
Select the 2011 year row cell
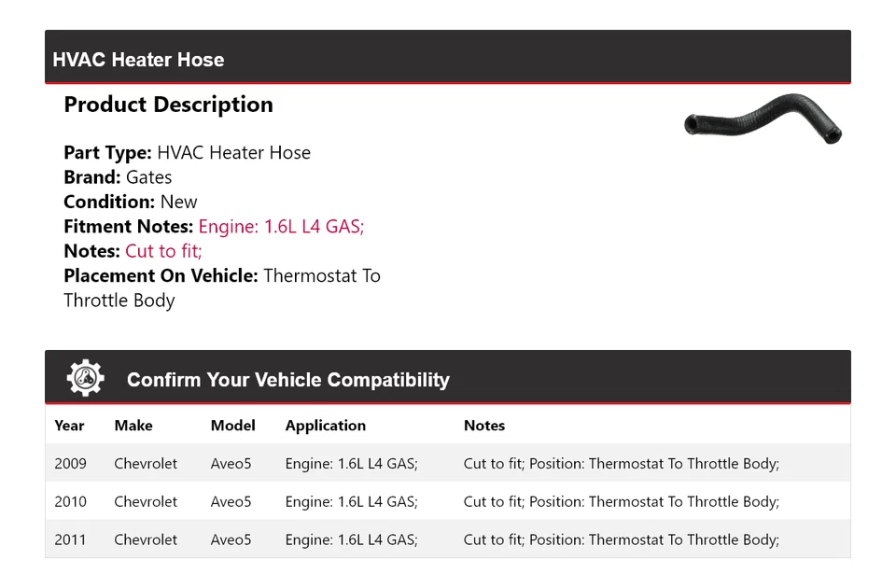coord(70,539)
